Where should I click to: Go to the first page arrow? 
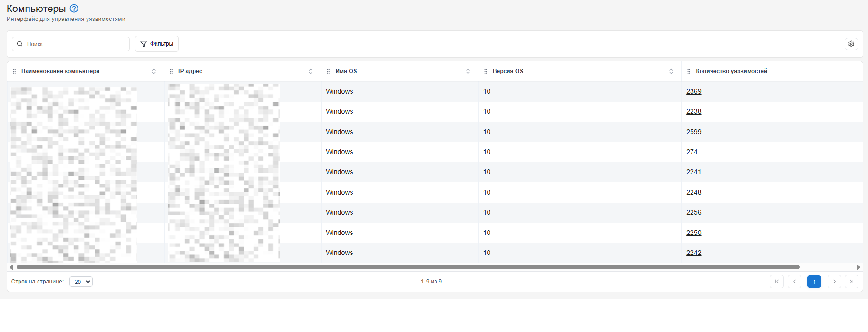point(777,282)
